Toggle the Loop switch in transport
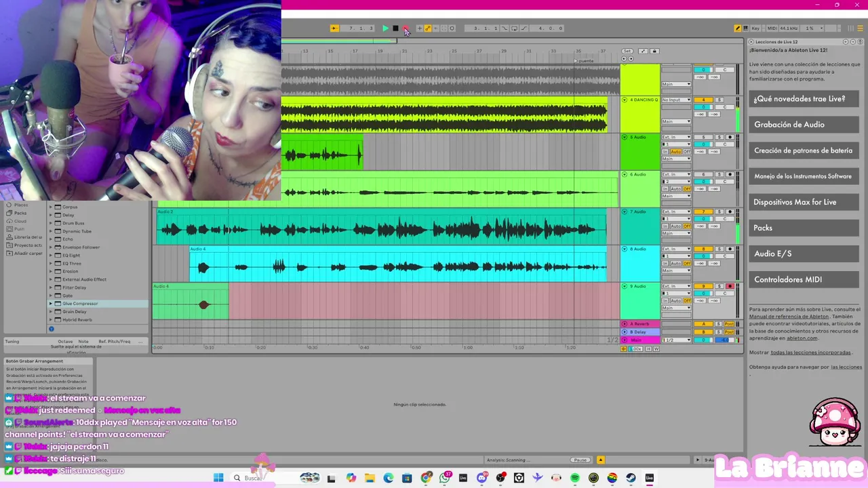 [x=515, y=28]
